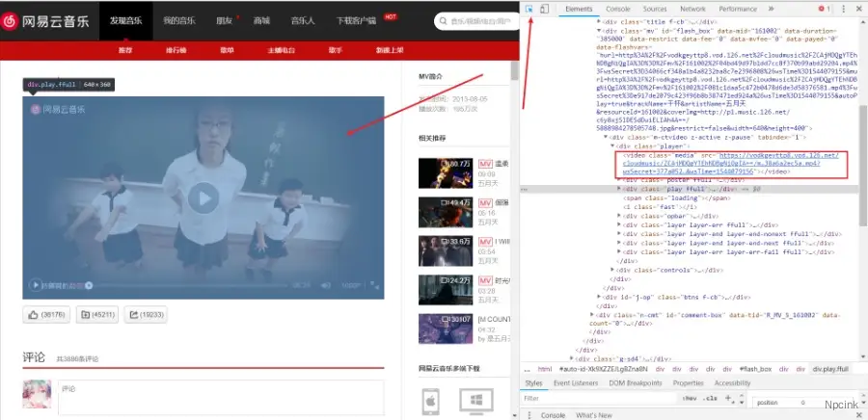Activate the DevTools inspect element picker icon
Screen dimensions: 868x420
[529, 9]
